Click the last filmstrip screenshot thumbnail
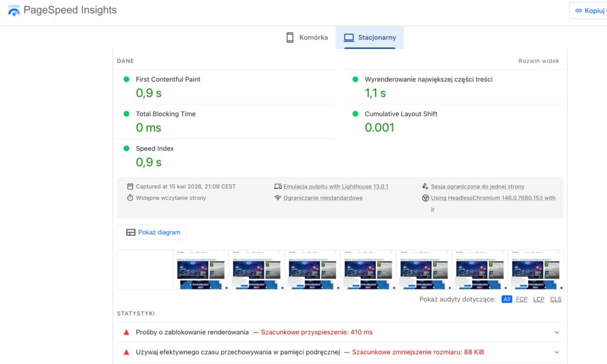This screenshot has width=607, height=364. point(535,269)
